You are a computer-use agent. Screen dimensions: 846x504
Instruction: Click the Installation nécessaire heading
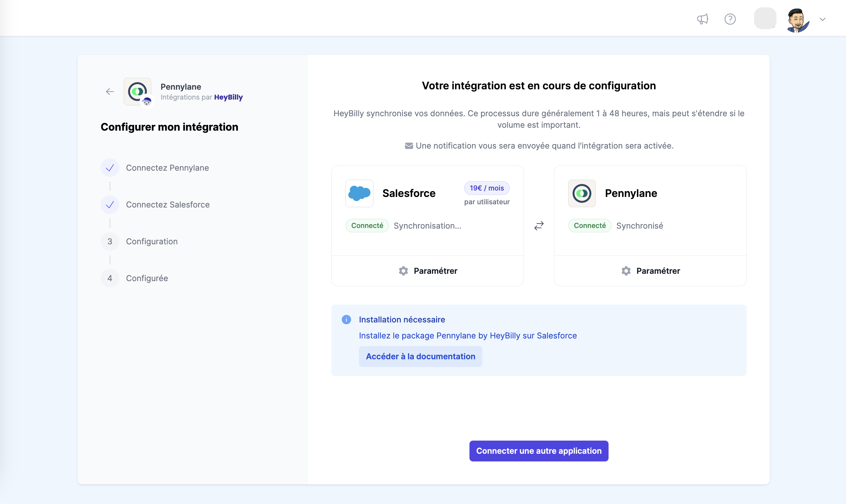[x=402, y=320]
